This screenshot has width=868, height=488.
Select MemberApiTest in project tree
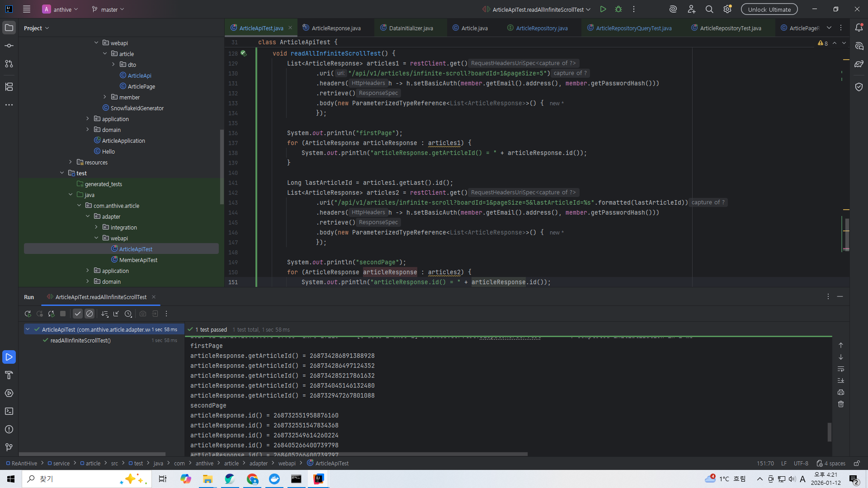[x=138, y=260]
